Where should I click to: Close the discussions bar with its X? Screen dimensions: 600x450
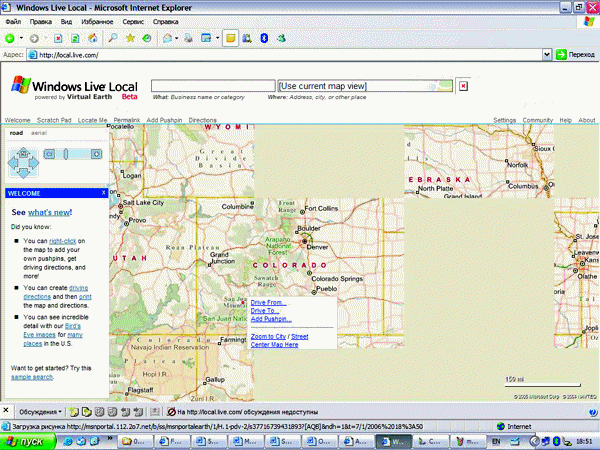pos(6,411)
